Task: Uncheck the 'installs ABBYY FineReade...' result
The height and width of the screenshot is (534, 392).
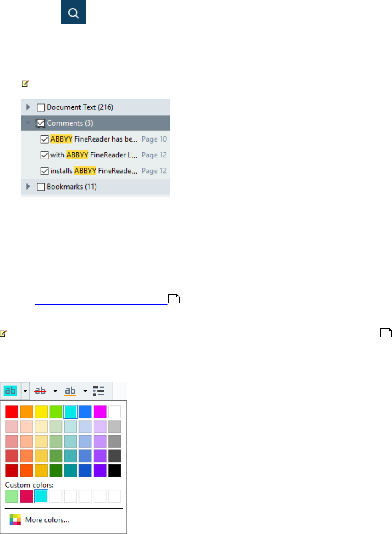Action: (x=45, y=171)
